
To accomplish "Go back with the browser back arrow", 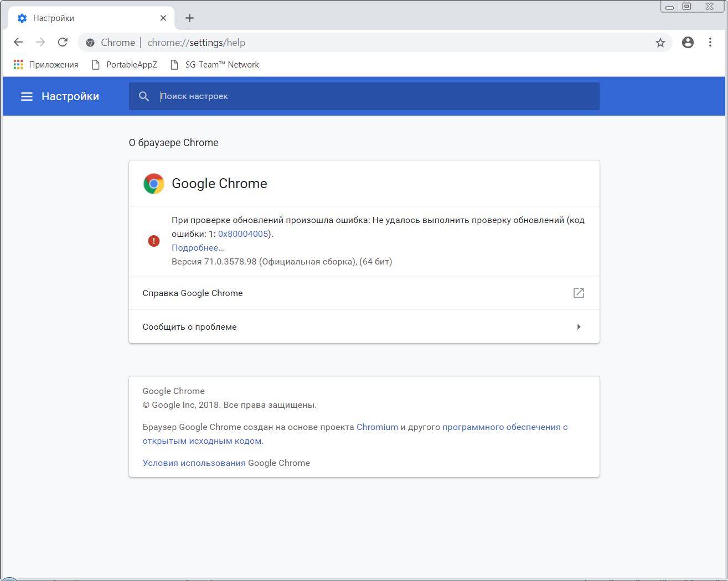I will pyautogui.click(x=18, y=42).
